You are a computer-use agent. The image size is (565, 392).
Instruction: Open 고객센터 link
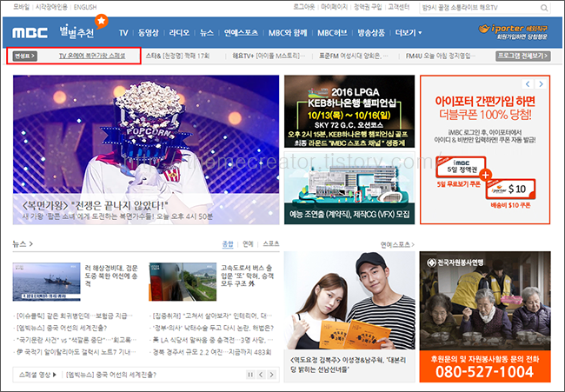point(398,7)
